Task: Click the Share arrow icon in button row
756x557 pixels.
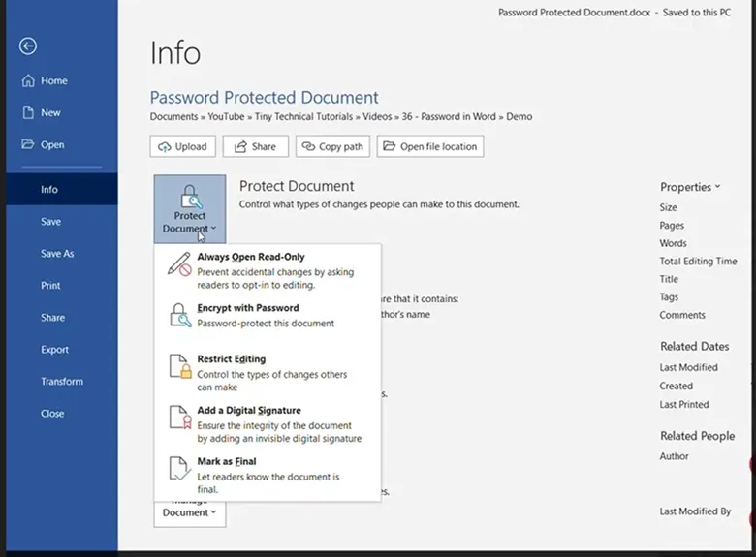Action: click(x=240, y=147)
